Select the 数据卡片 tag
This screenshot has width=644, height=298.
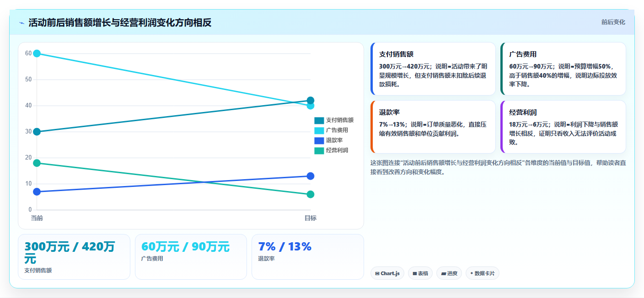click(482, 273)
